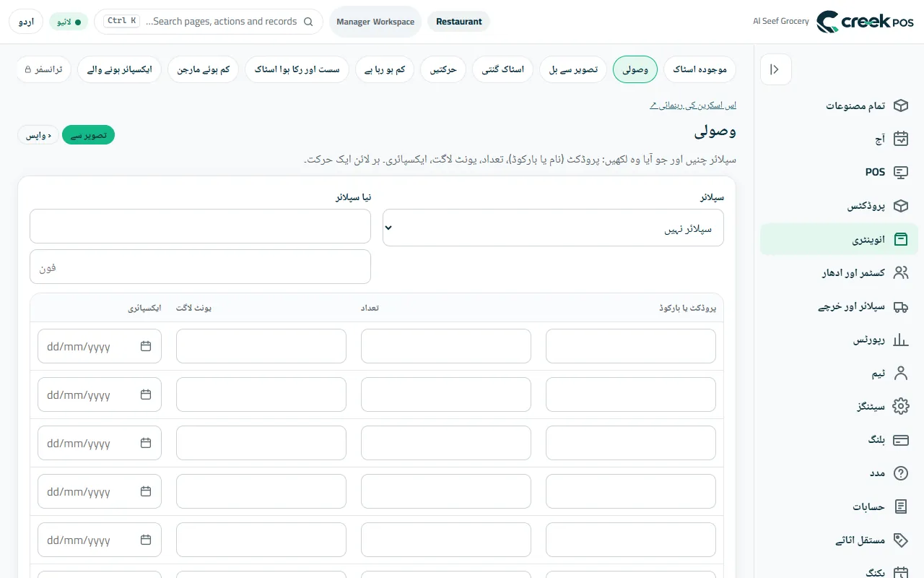Click the لائیو status badge
The height and width of the screenshot is (578, 924).
click(69, 22)
